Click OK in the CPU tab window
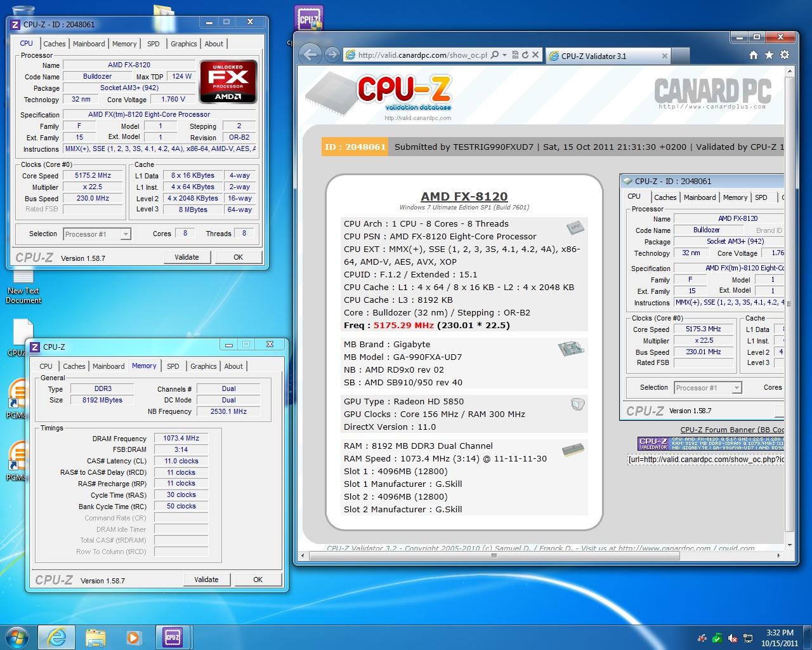The image size is (812, 650). click(238, 257)
